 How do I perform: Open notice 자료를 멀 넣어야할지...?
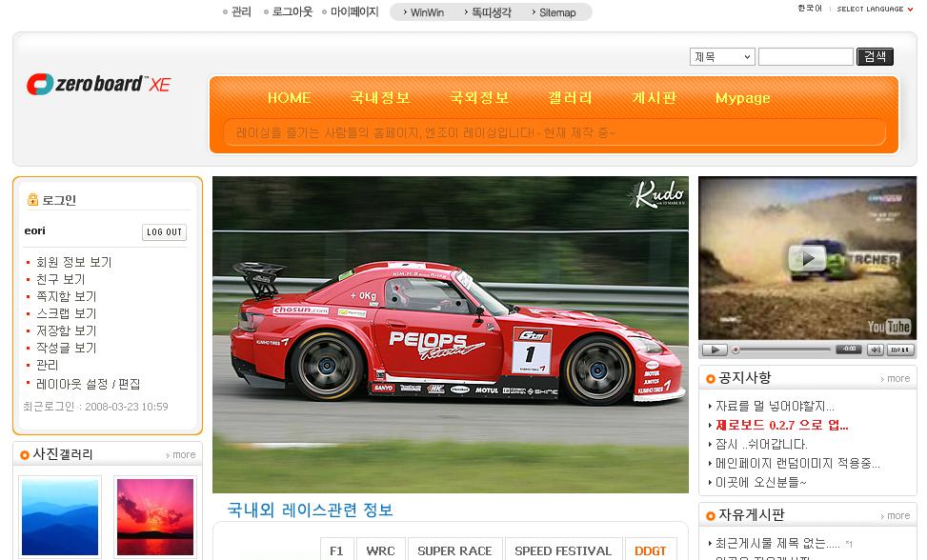point(776,406)
